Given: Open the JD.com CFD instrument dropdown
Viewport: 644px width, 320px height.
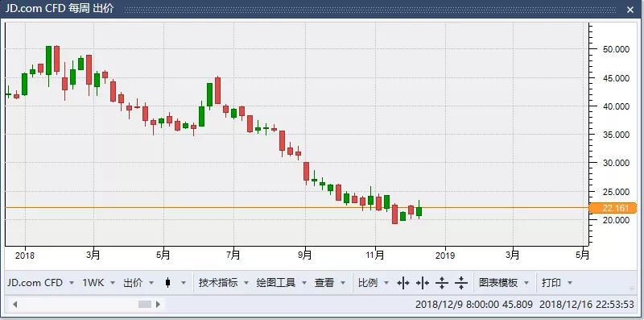Looking at the screenshot, I should (41, 283).
